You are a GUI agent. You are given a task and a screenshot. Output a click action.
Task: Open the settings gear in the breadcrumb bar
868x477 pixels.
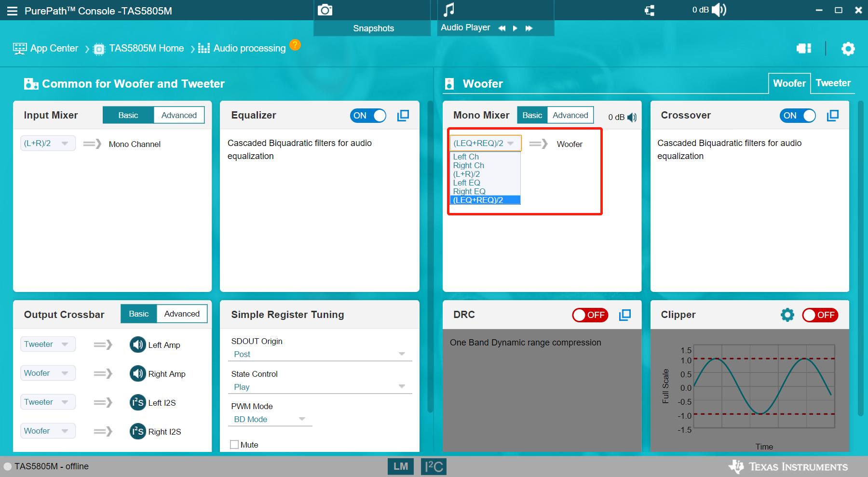848,48
